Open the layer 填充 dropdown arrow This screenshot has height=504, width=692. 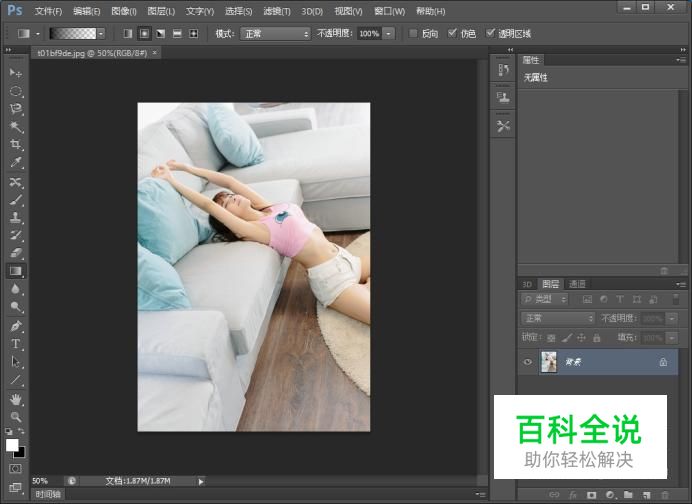coord(672,338)
